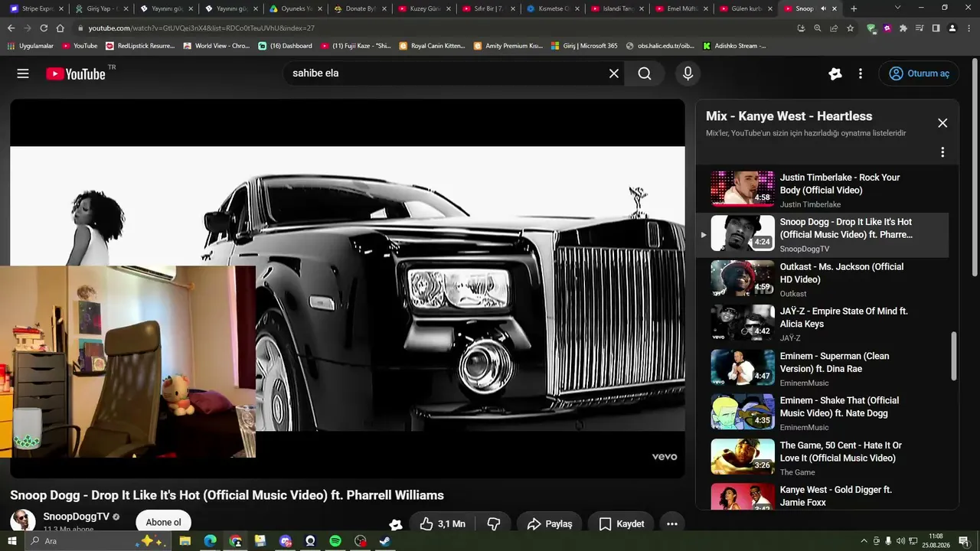This screenshot has width=980, height=551.
Task: Show hidden system tray icons
Action: pyautogui.click(x=864, y=541)
